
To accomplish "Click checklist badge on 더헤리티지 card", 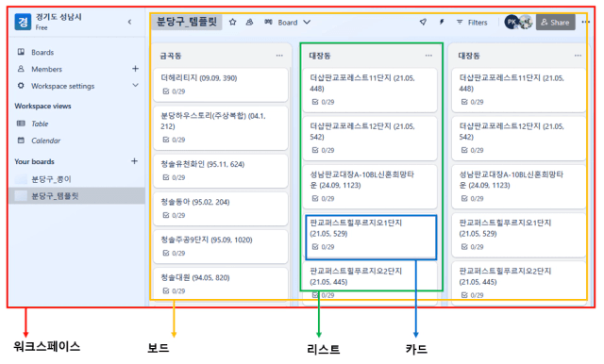I will coord(174,91).
